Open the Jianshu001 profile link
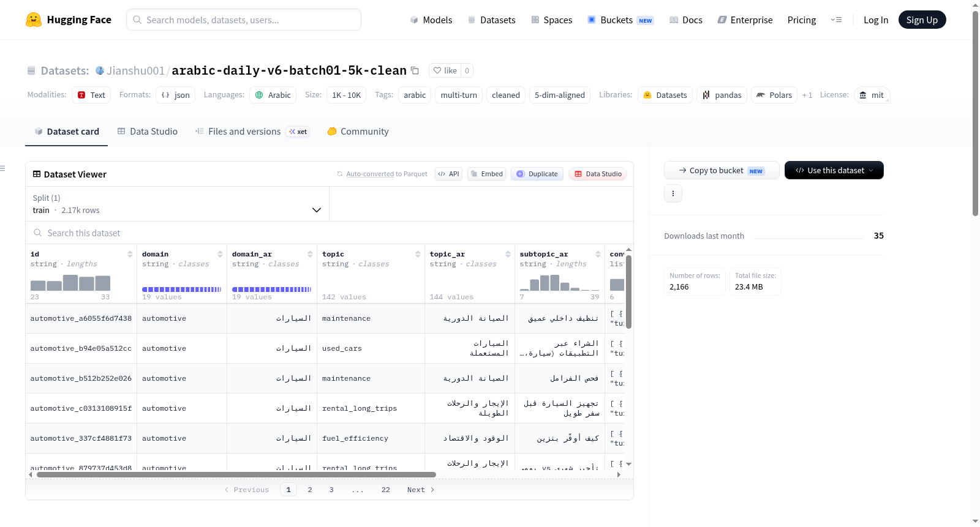The image size is (980, 527). click(x=135, y=70)
